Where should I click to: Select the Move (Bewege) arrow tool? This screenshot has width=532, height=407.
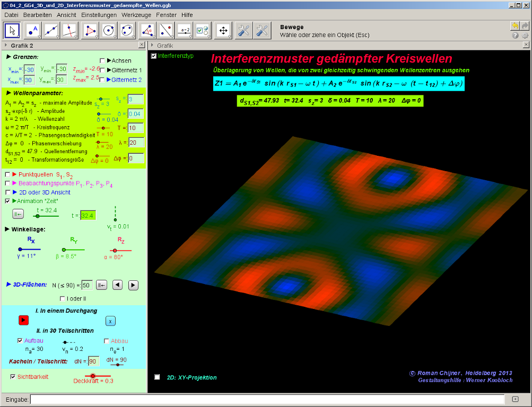click(15, 31)
